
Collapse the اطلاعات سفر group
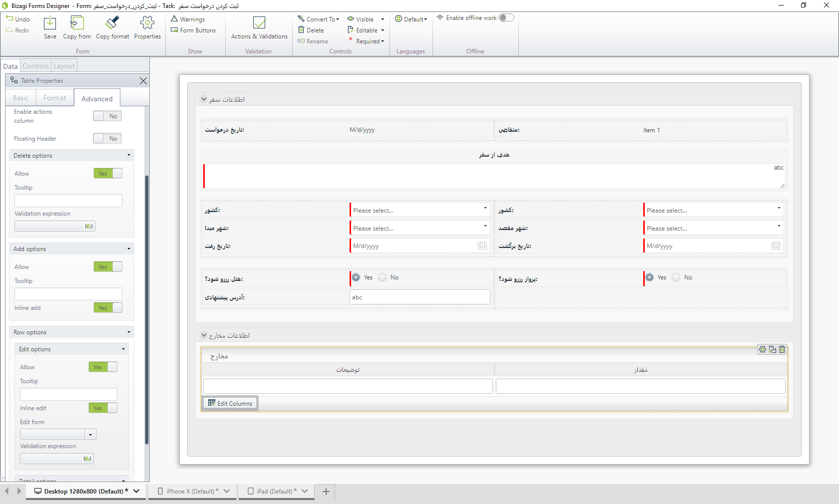(x=204, y=99)
